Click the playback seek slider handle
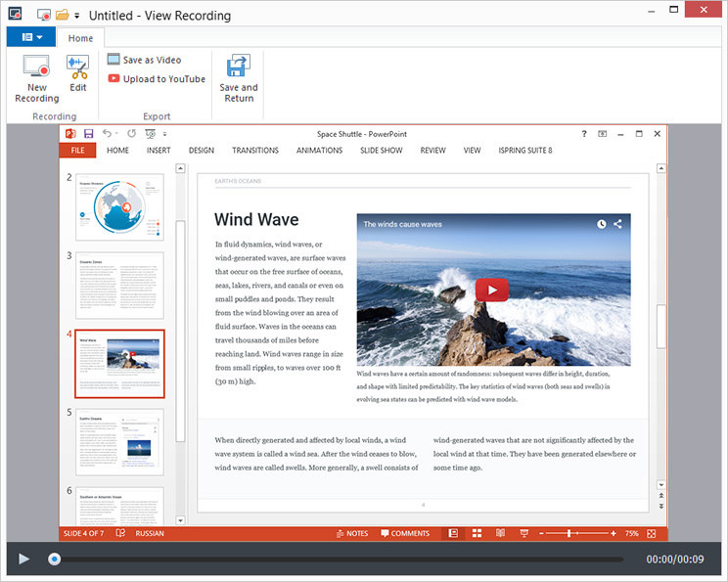This screenshot has height=582, width=728. (x=55, y=559)
